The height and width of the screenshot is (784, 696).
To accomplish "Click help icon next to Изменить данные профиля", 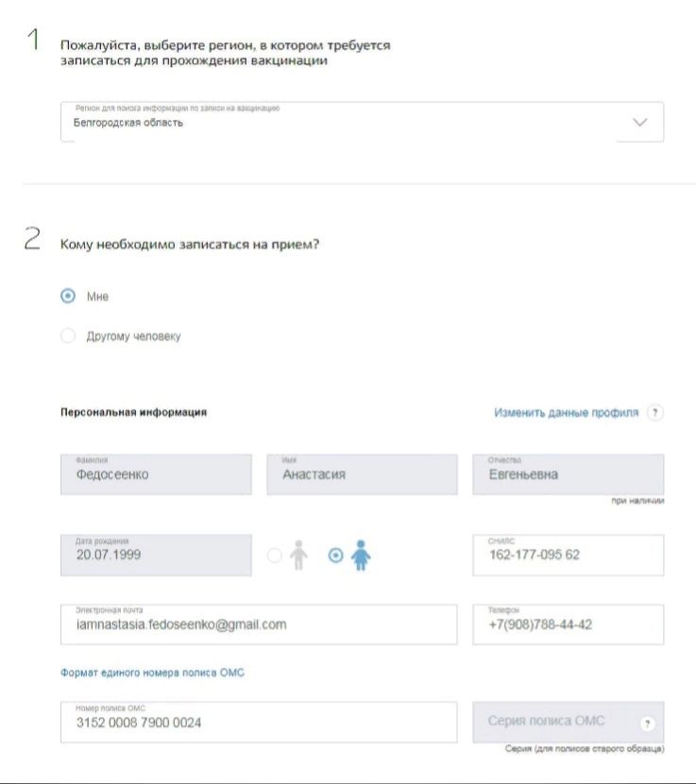I will [x=655, y=413].
